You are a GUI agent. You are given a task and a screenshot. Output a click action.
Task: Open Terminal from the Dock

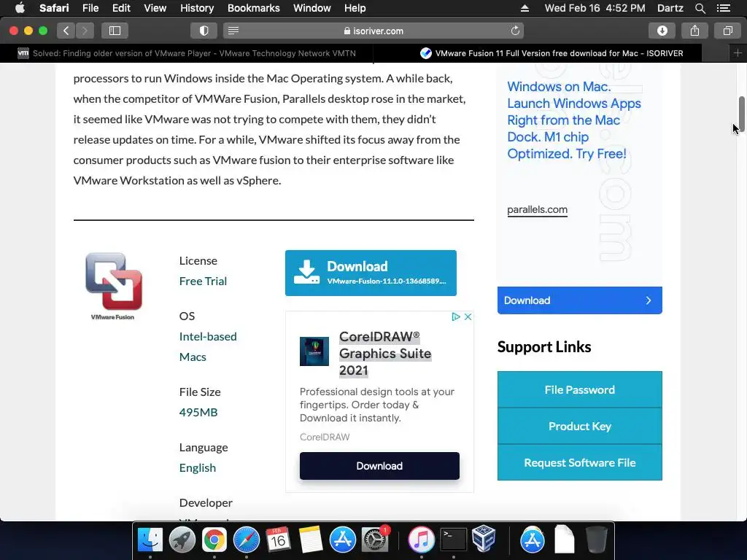click(453, 540)
